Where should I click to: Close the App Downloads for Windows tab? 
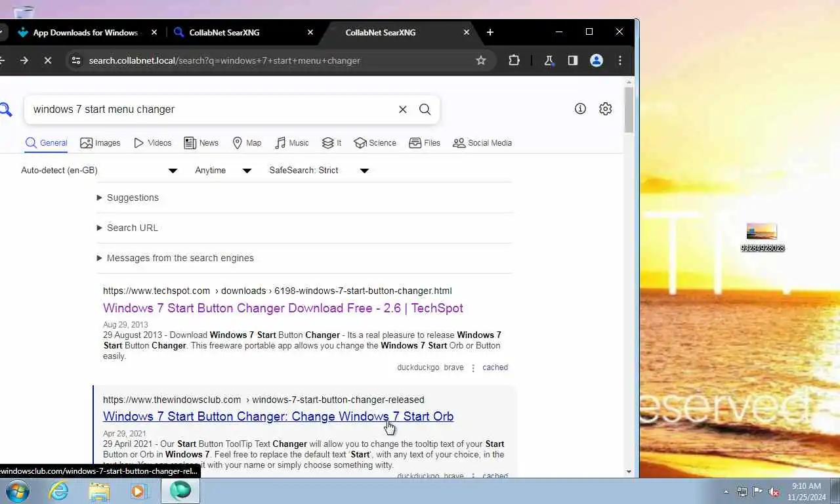click(154, 32)
